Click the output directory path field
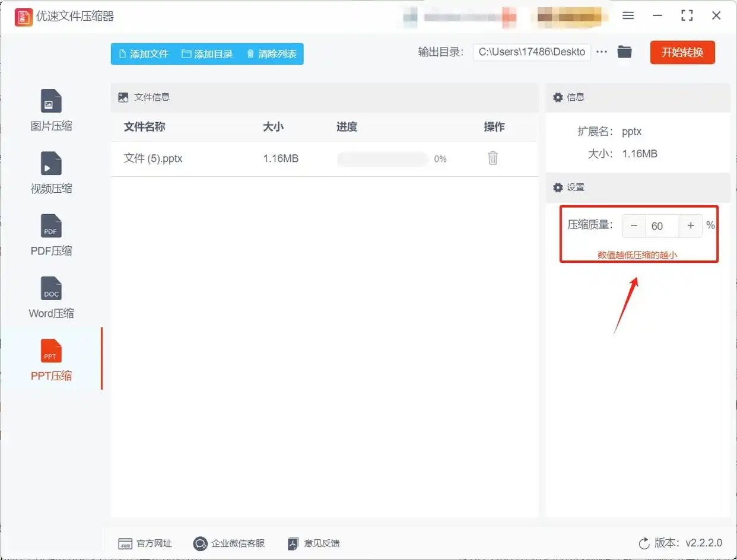 coord(531,52)
